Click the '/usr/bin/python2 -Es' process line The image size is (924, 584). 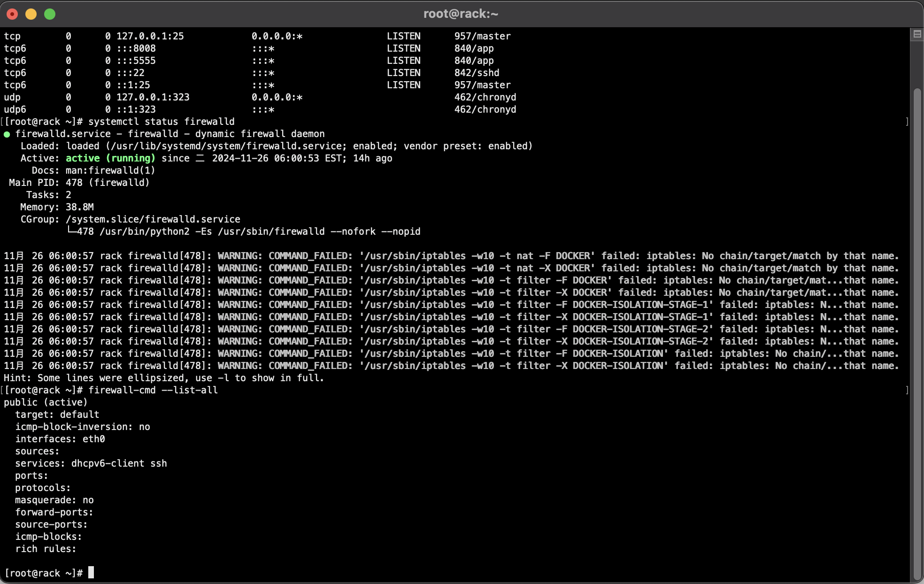(x=244, y=231)
